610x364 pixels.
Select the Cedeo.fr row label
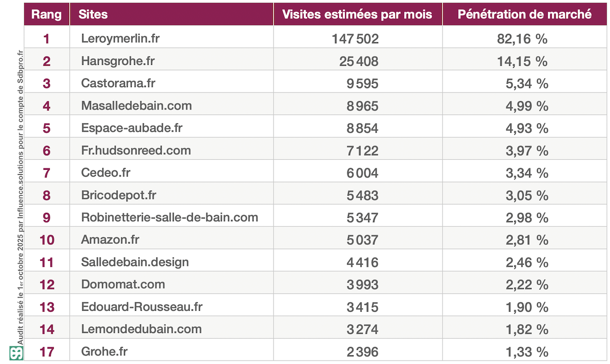(106, 173)
